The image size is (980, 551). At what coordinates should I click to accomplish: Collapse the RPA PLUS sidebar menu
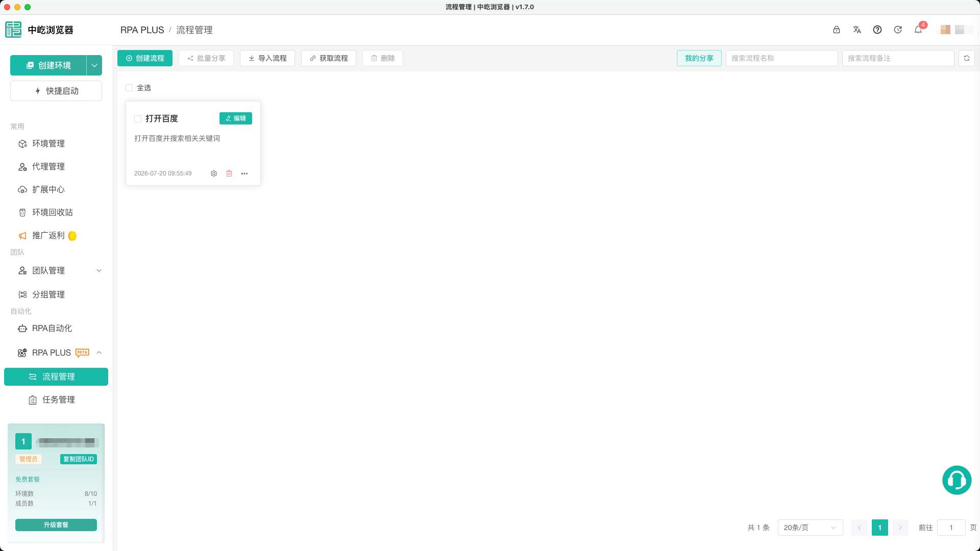(x=56, y=353)
